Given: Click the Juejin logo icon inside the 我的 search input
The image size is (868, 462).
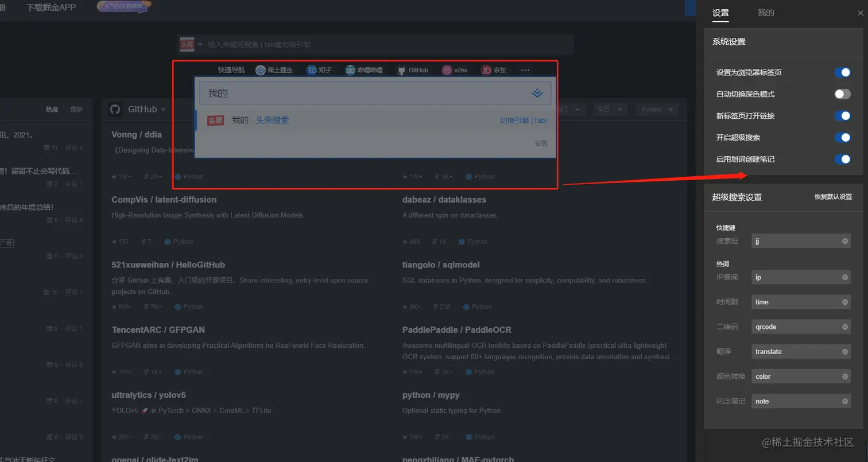Looking at the screenshot, I should [537, 93].
